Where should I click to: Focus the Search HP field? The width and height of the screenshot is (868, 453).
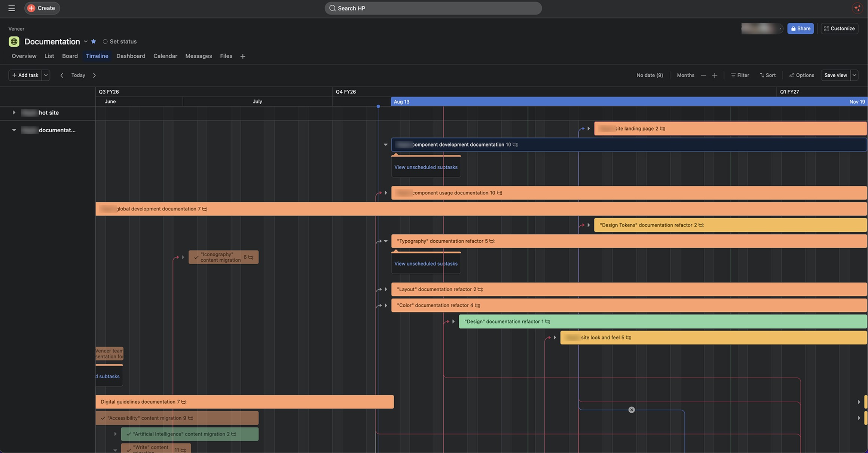click(433, 8)
